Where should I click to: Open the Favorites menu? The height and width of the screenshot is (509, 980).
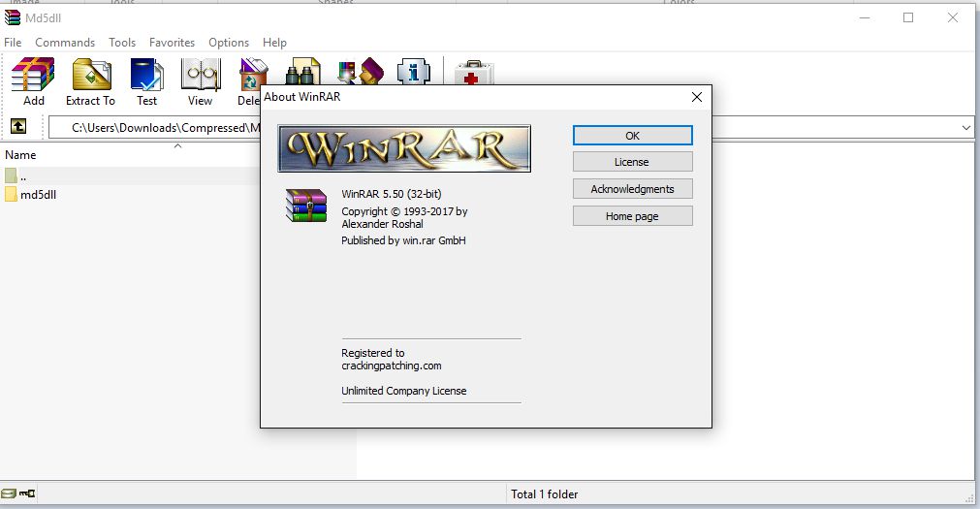[172, 43]
